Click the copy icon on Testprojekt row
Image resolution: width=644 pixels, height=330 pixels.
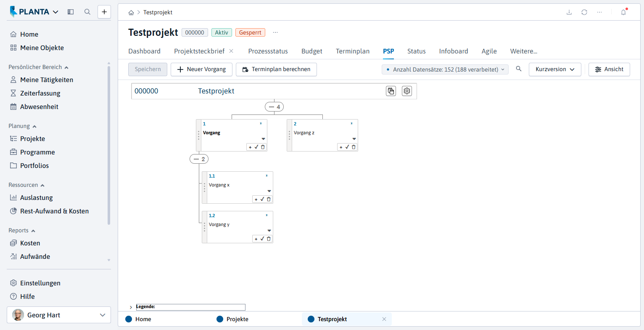pyautogui.click(x=391, y=91)
